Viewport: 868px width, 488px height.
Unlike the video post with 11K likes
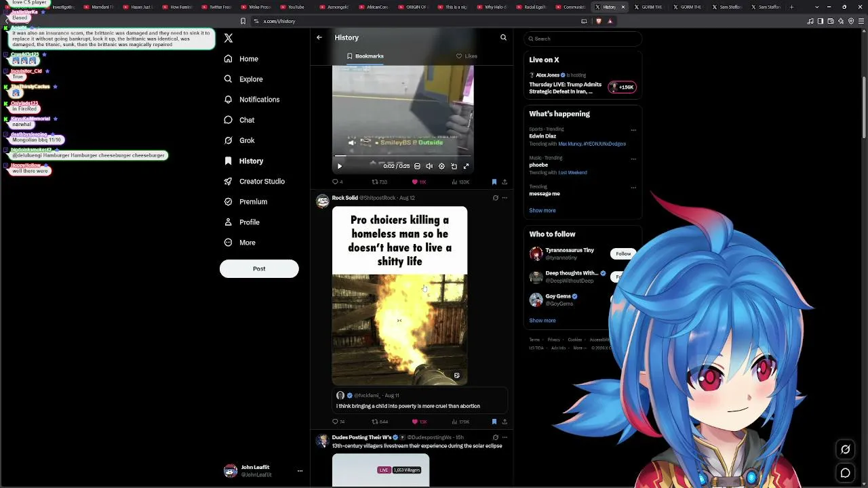coord(419,182)
